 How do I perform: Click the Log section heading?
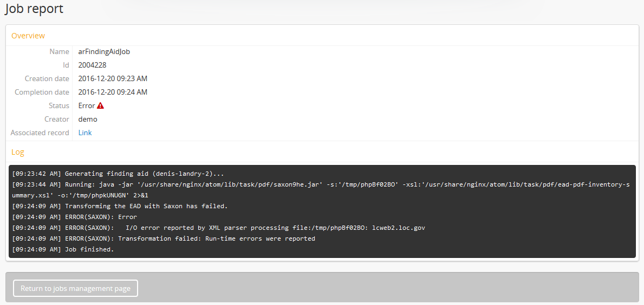click(18, 152)
